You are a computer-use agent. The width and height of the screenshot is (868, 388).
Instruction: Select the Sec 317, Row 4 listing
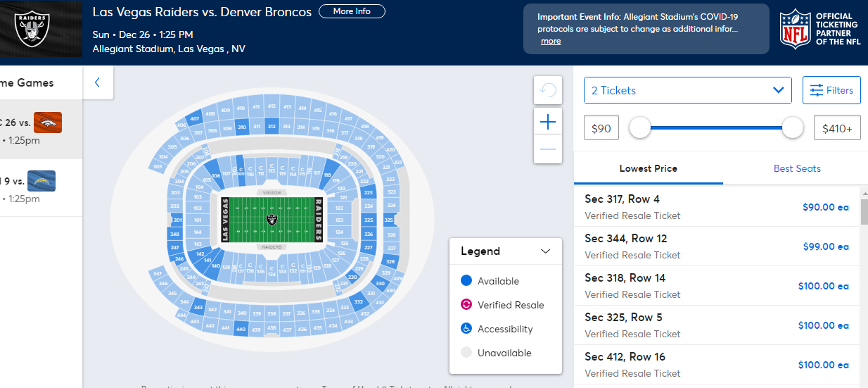click(x=716, y=207)
